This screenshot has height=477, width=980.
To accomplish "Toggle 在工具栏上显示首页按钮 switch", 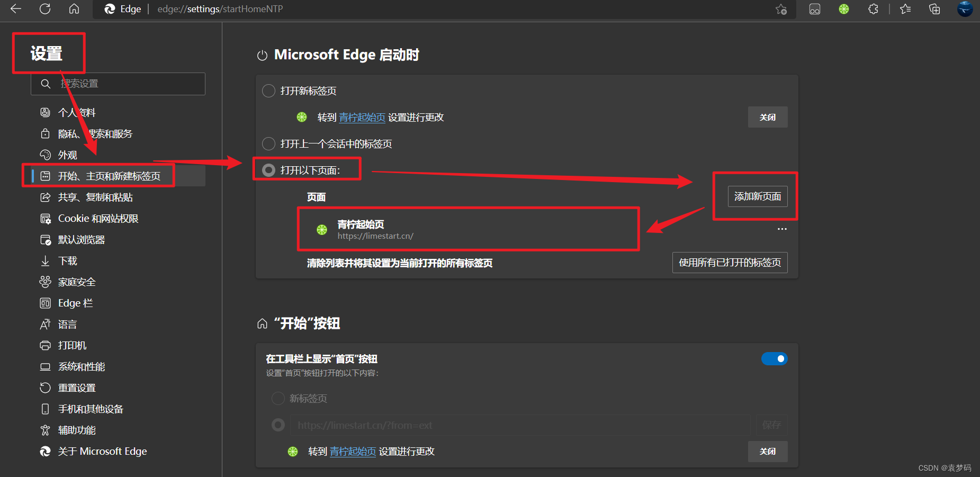I will click(x=774, y=359).
